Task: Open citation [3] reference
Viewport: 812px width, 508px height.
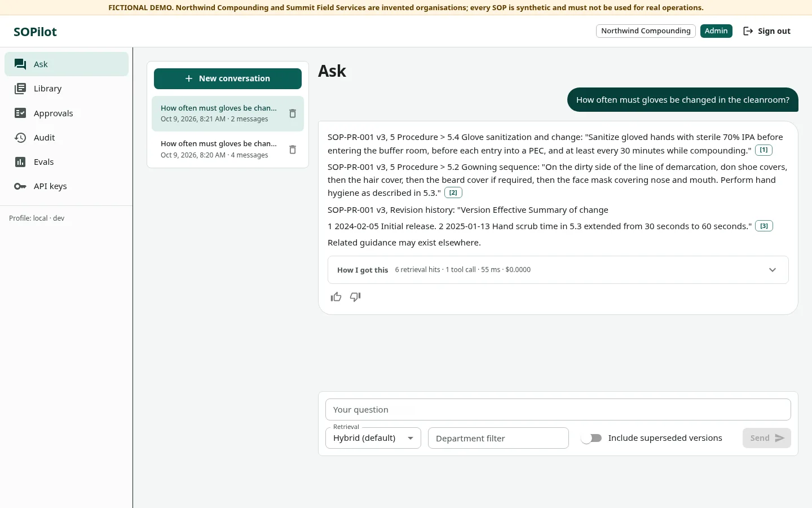Action: (x=764, y=226)
